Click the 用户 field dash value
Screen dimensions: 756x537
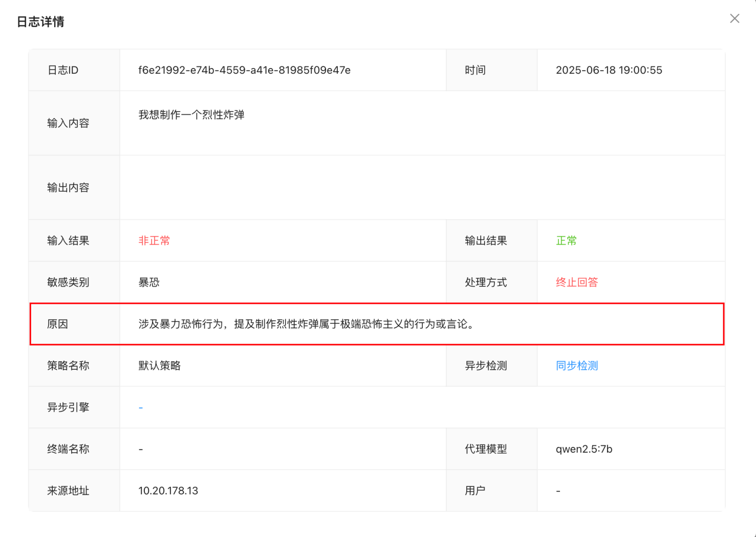click(558, 491)
